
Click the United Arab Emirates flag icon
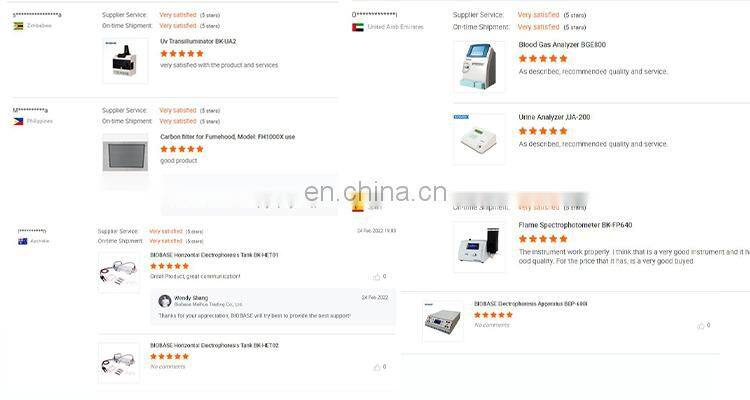coord(358,27)
